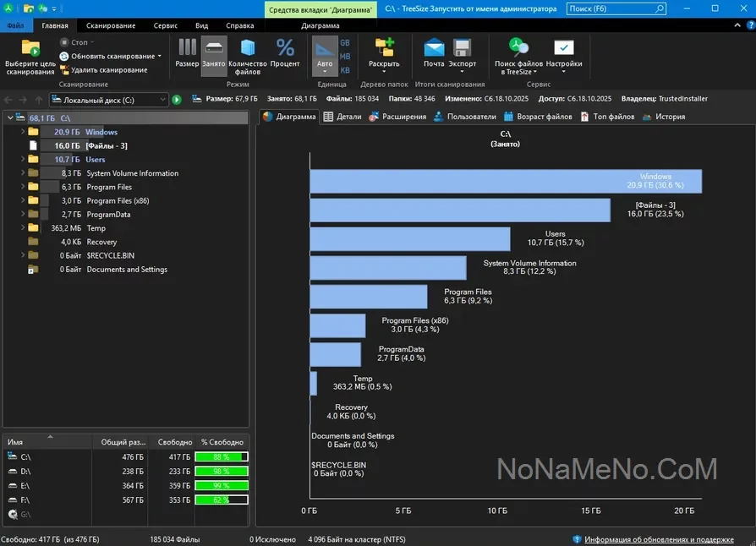Set size unit to MB
756x546 pixels.
point(345,57)
